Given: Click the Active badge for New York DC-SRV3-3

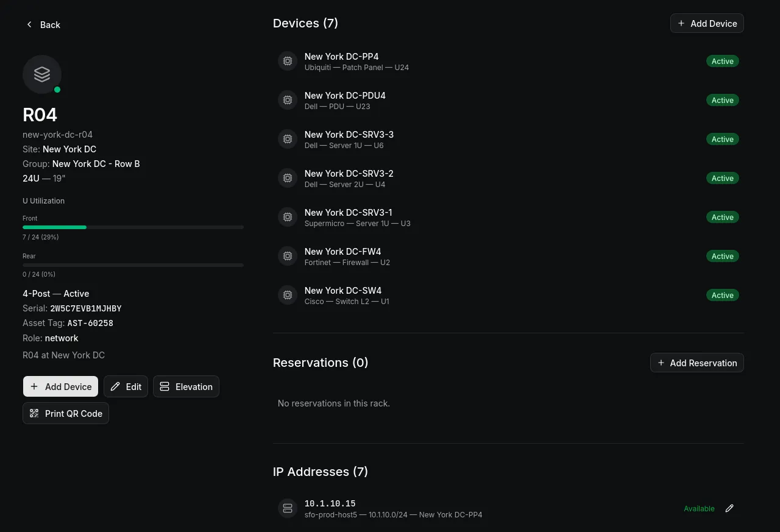Looking at the screenshot, I should pos(723,139).
